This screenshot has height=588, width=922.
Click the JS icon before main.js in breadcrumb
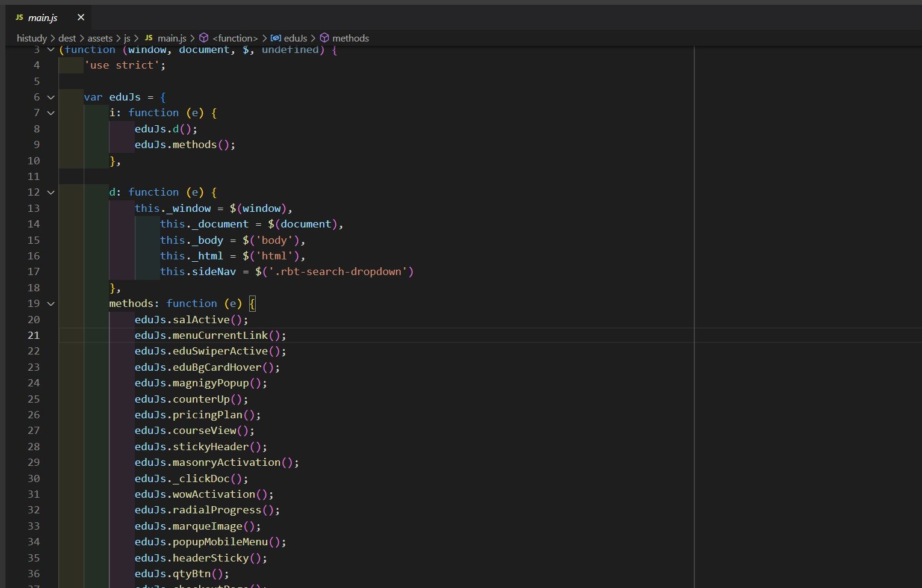(x=148, y=37)
